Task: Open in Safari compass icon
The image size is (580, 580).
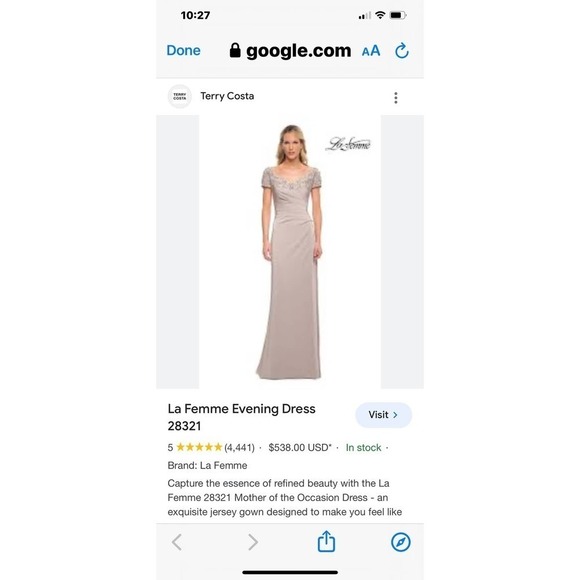Action: coord(401,542)
